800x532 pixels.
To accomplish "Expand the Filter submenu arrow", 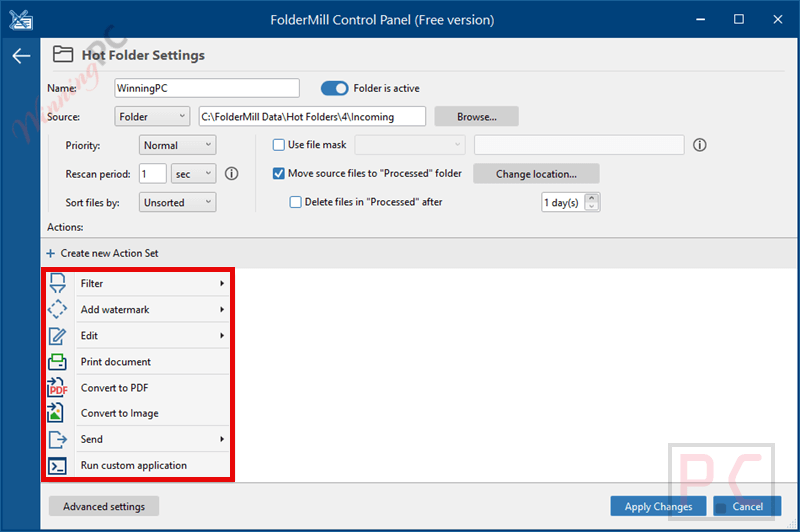I will click(x=222, y=284).
